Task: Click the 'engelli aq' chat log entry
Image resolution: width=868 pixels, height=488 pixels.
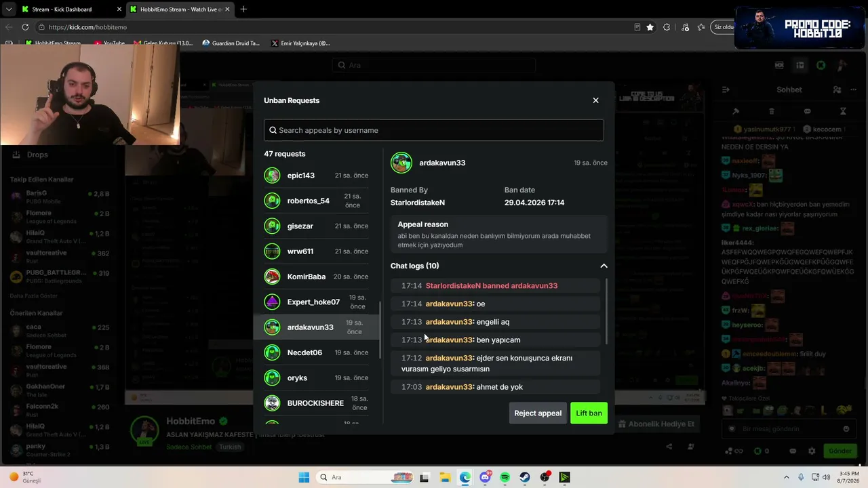Action: (496, 322)
